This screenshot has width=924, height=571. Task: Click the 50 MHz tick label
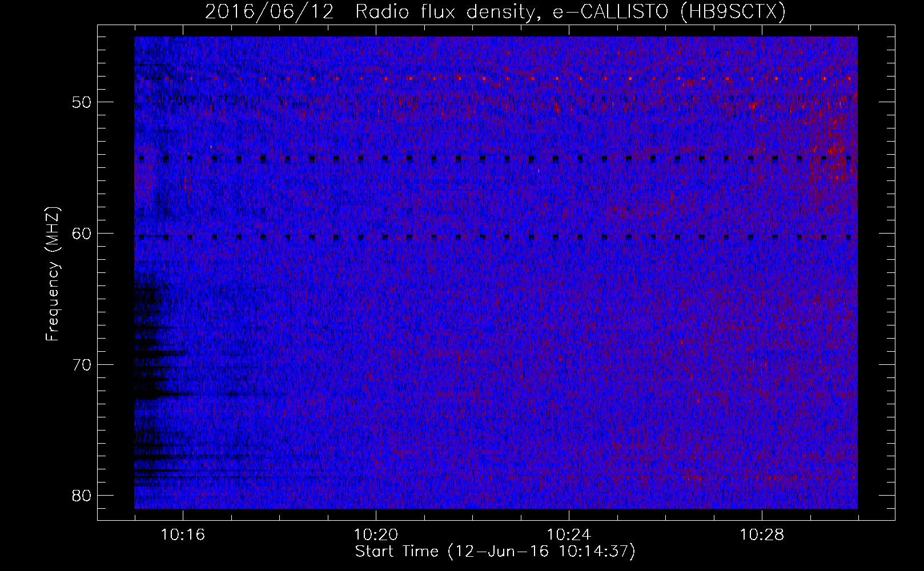pos(82,102)
